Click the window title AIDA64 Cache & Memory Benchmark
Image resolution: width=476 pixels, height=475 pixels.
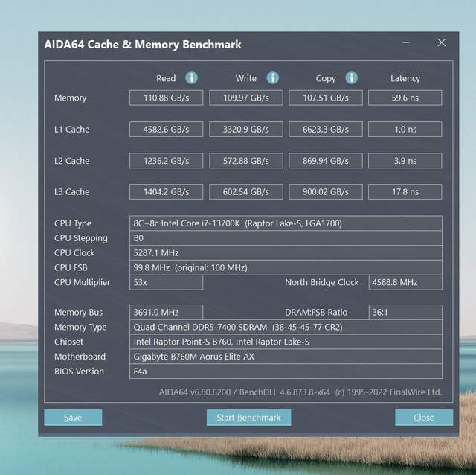(x=143, y=45)
